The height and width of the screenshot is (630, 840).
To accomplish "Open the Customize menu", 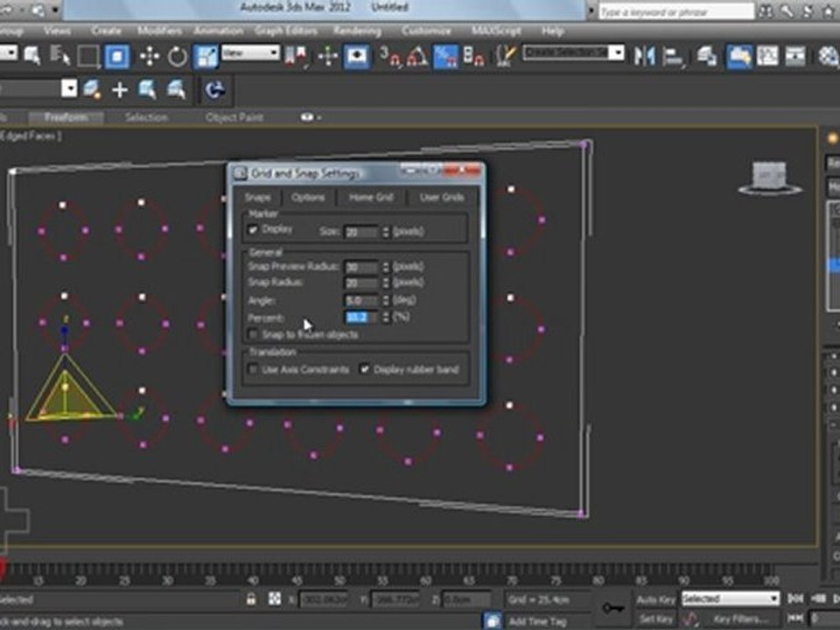I will pyautogui.click(x=426, y=31).
